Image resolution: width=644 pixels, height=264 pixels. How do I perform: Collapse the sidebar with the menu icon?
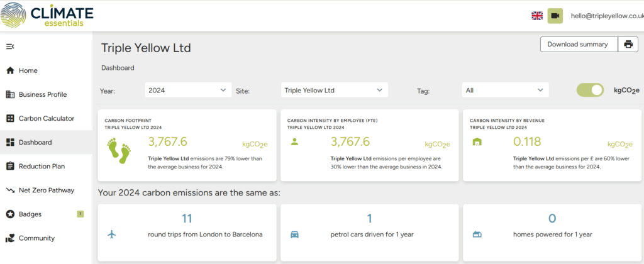[x=10, y=47]
